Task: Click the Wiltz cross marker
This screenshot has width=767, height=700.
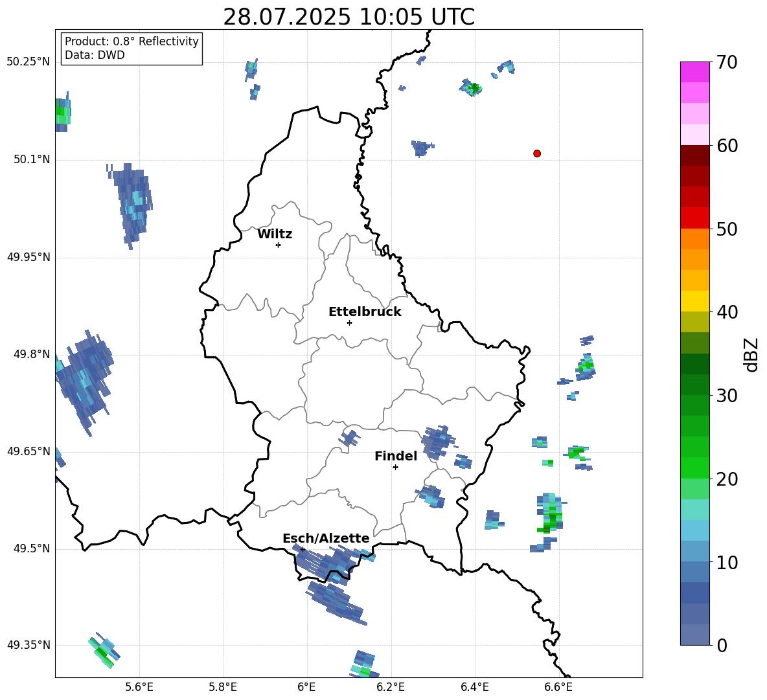Action: coord(278,245)
